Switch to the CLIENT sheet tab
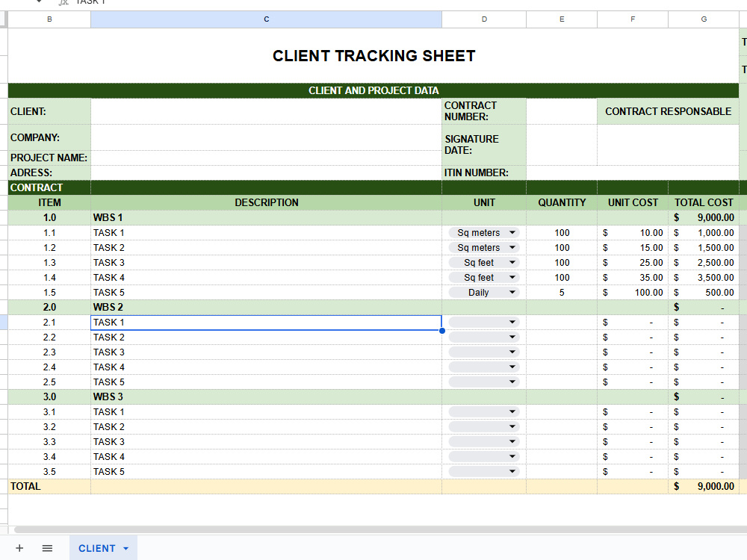 coord(96,548)
